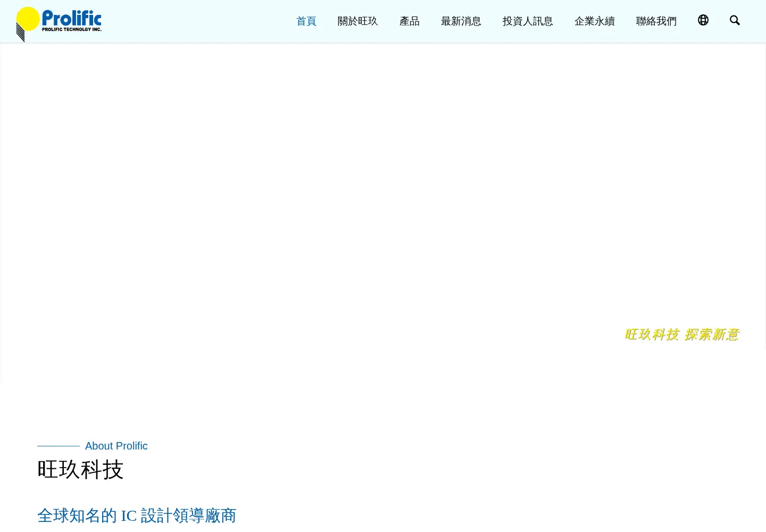Open the 產品 menu item
Image resolution: width=766 pixels, height=532 pixels.
(x=410, y=21)
